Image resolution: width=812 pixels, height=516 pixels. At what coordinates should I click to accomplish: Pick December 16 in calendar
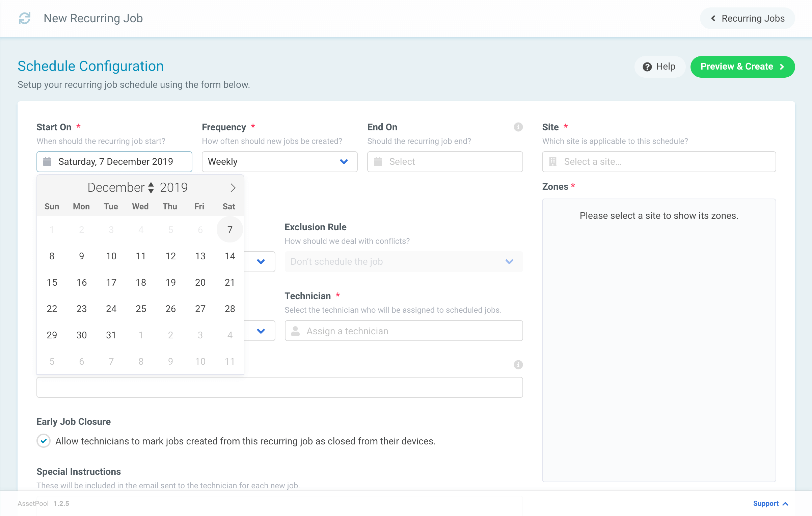click(82, 282)
